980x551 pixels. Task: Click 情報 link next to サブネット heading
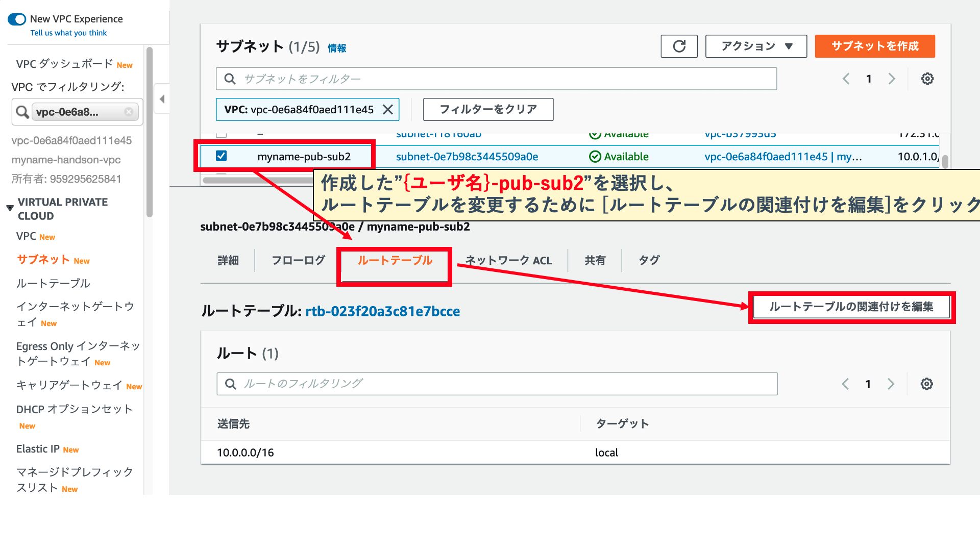click(337, 48)
